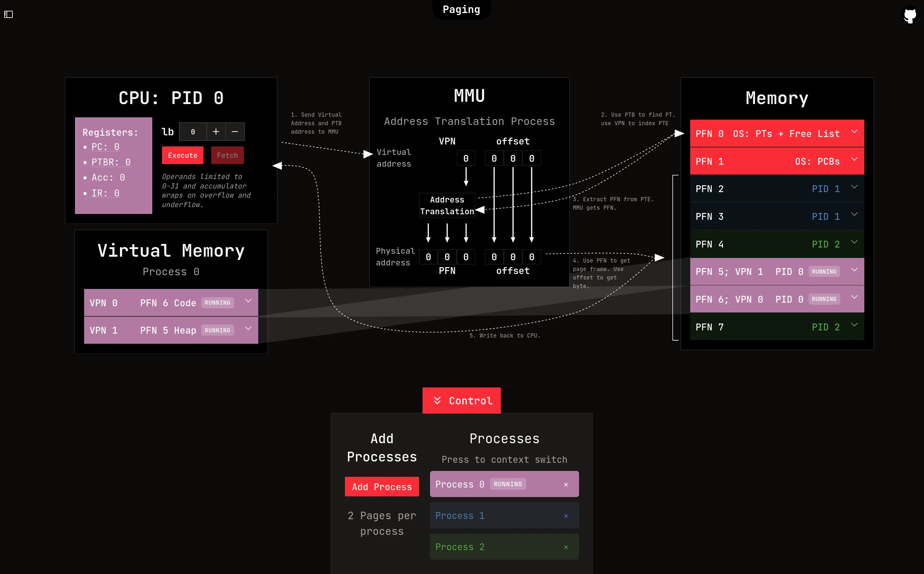Expand the PFN 4 PID 2 memory frame
The height and width of the screenshot is (574, 924).
854,242
